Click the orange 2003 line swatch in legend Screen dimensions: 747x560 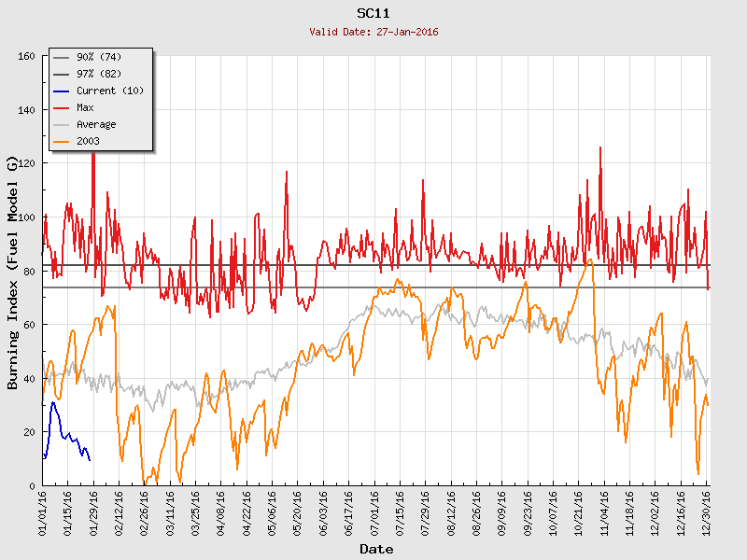(x=62, y=141)
